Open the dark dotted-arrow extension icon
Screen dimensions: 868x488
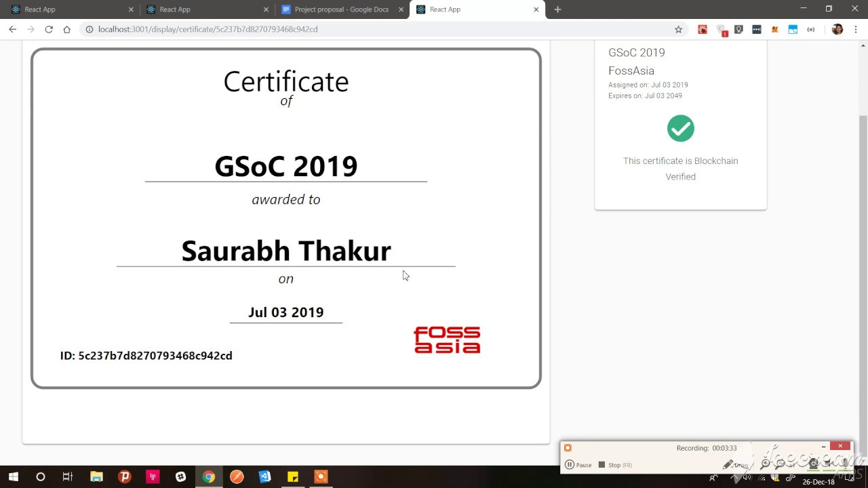(757, 29)
